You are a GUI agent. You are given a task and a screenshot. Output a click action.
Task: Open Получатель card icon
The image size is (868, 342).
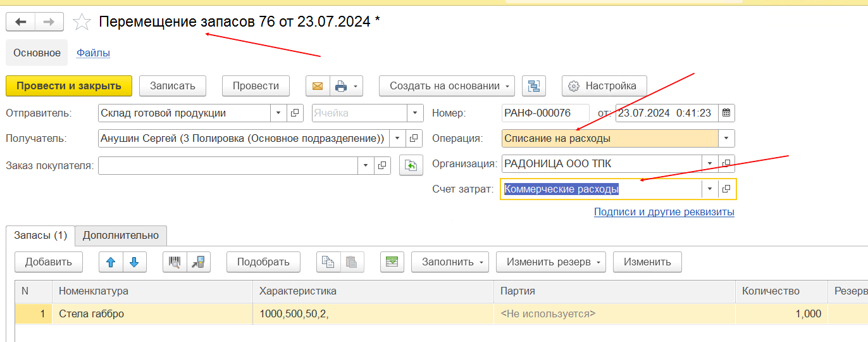pos(414,138)
